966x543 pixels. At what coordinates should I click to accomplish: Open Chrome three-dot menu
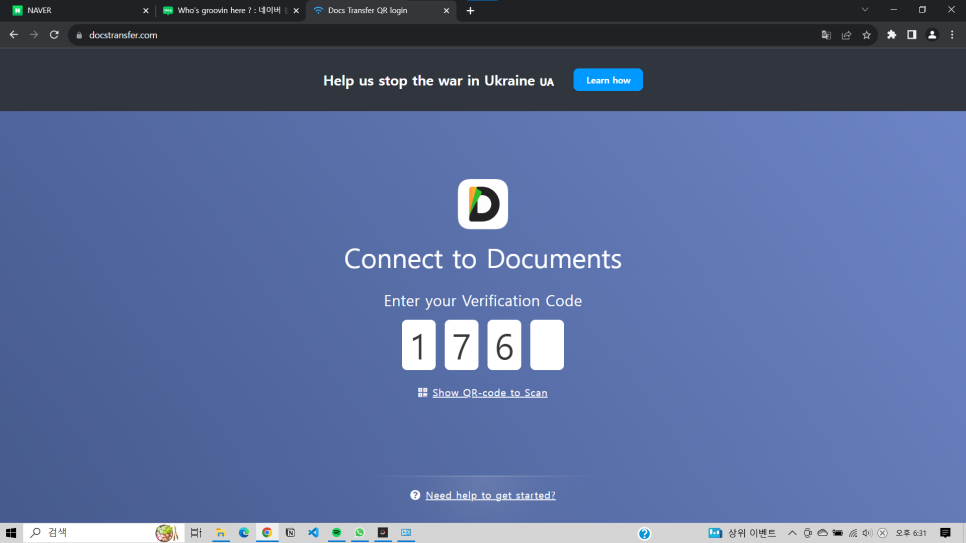(x=952, y=35)
